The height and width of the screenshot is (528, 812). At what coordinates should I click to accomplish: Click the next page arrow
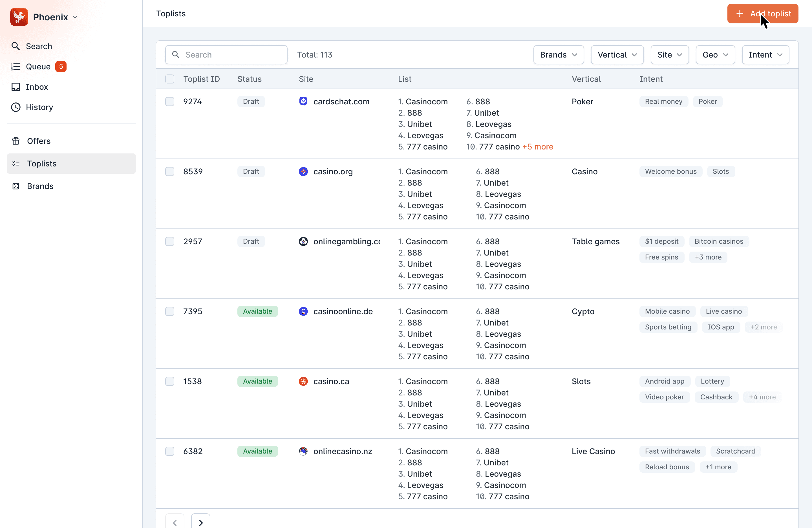[201, 522]
